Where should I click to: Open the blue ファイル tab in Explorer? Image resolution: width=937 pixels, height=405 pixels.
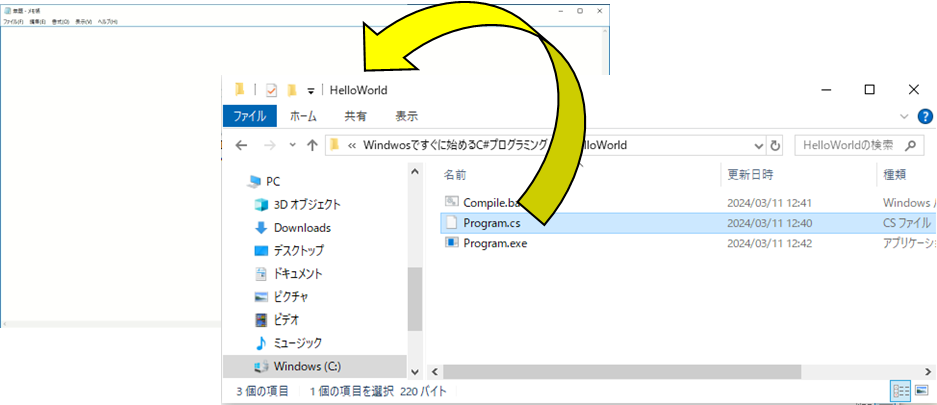coord(249,116)
